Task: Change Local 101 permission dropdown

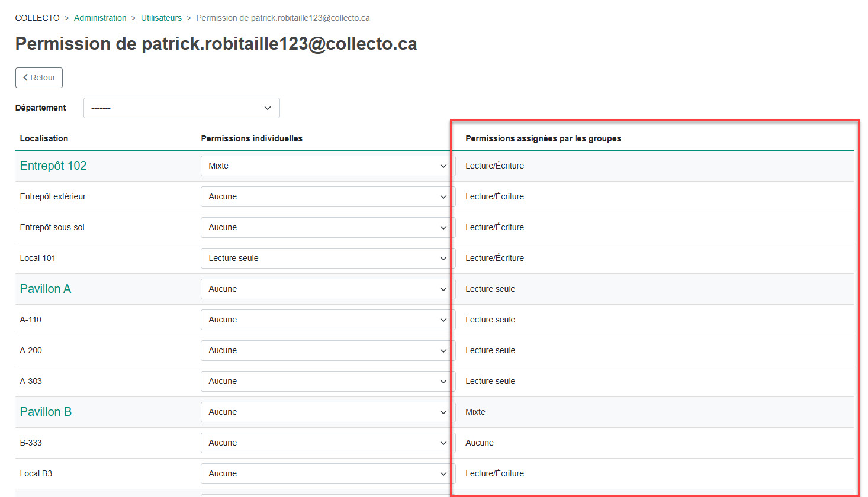Action: pyautogui.click(x=327, y=259)
